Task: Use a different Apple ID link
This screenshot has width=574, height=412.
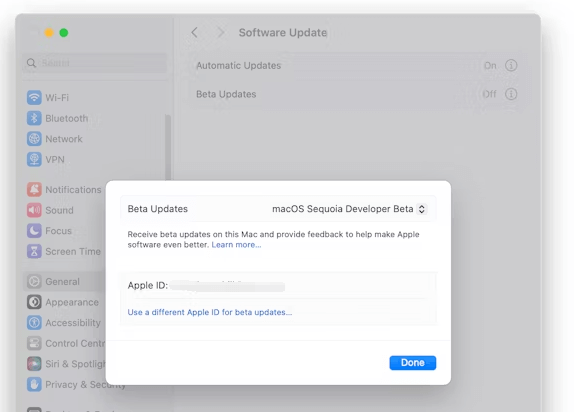Action: pyautogui.click(x=210, y=312)
